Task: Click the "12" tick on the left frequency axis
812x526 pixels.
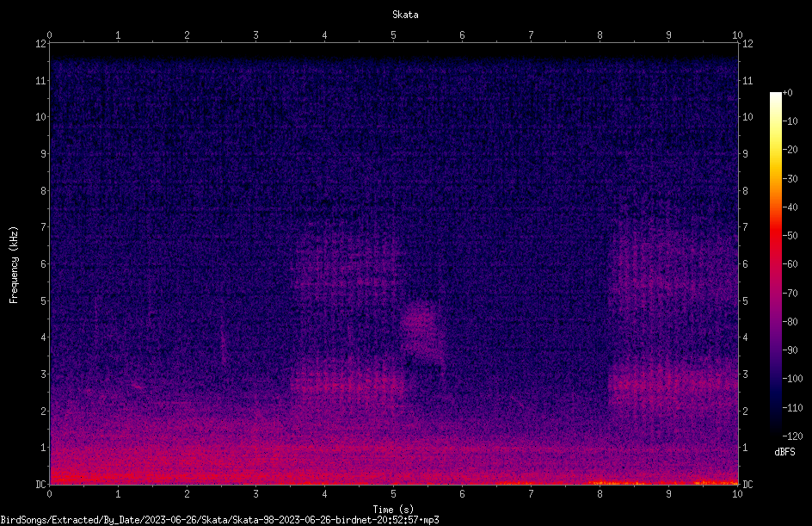Action: (x=40, y=44)
